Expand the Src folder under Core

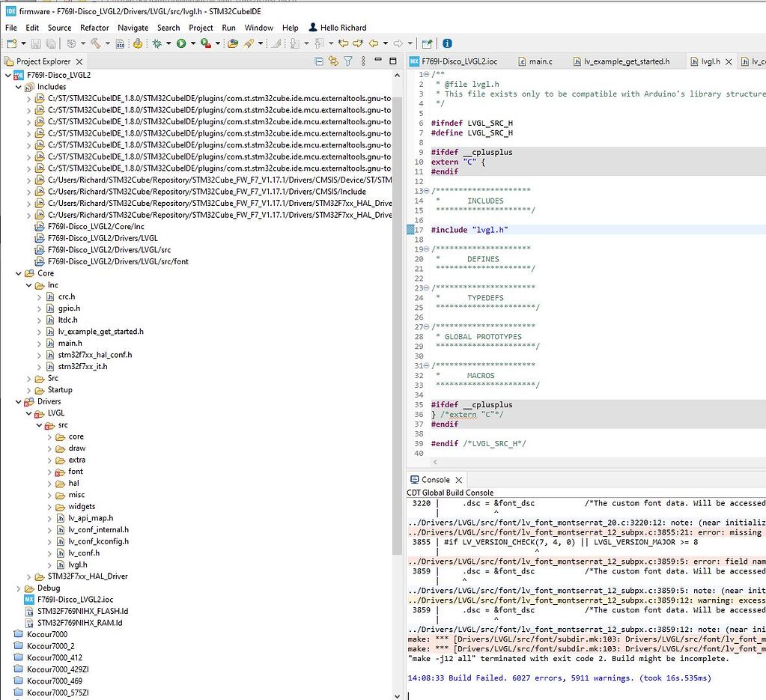pos(29,379)
